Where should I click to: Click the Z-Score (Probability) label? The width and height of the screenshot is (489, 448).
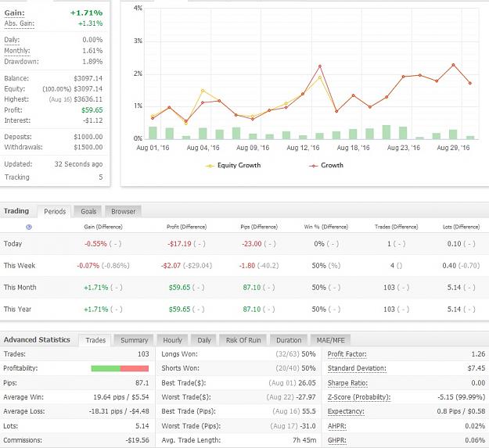[359, 397]
